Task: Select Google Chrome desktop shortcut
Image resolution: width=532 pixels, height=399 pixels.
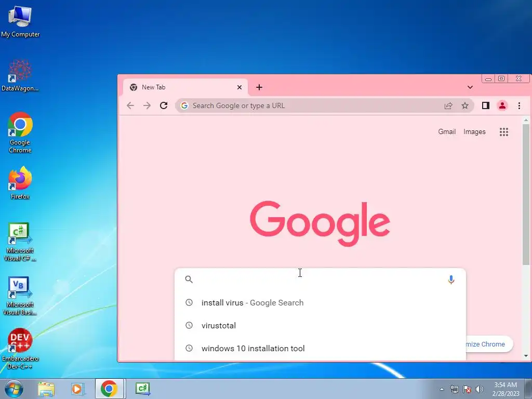Action: click(x=20, y=132)
